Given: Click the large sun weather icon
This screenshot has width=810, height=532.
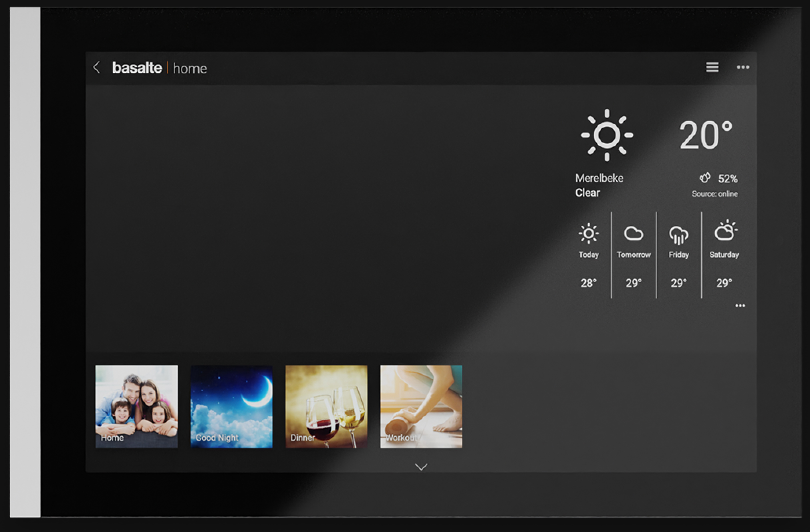Looking at the screenshot, I should coord(607,135).
